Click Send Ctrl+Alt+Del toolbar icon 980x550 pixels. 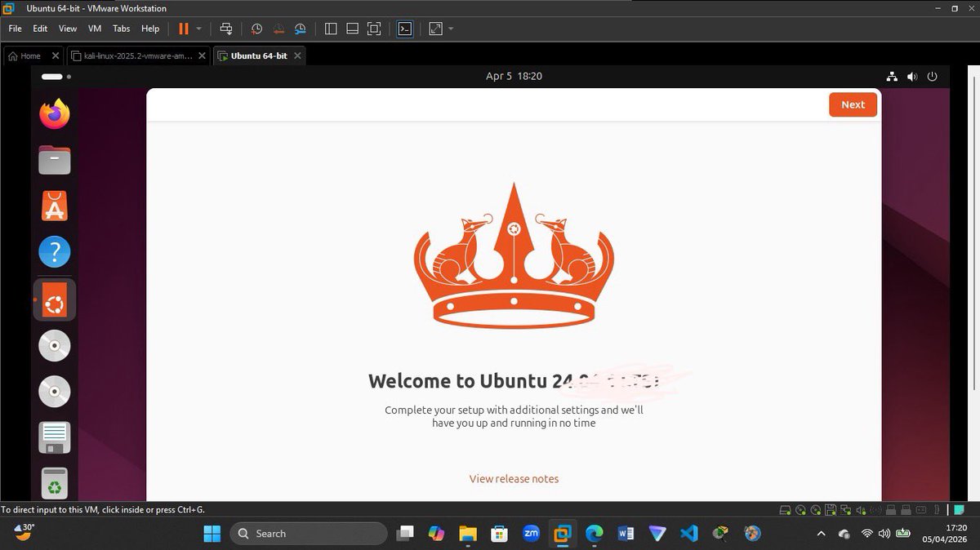226,29
